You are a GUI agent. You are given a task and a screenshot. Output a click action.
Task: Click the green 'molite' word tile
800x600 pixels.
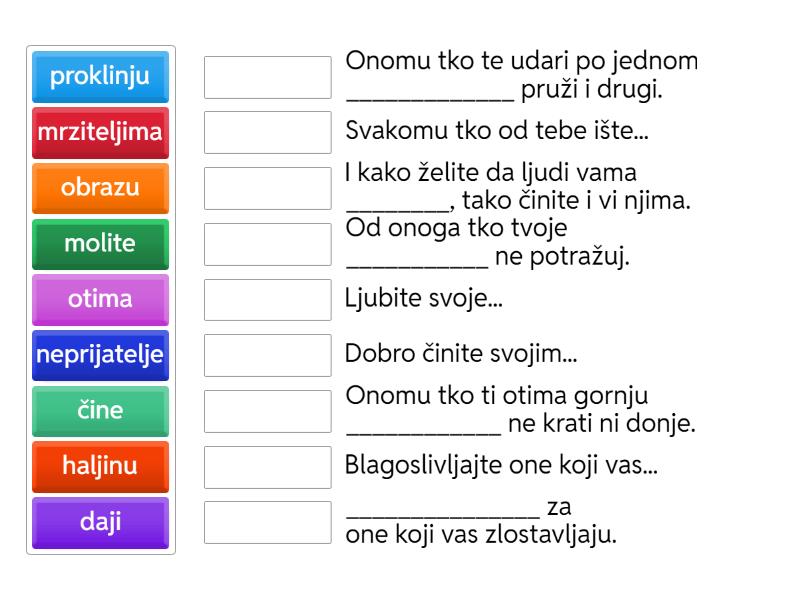click(100, 244)
